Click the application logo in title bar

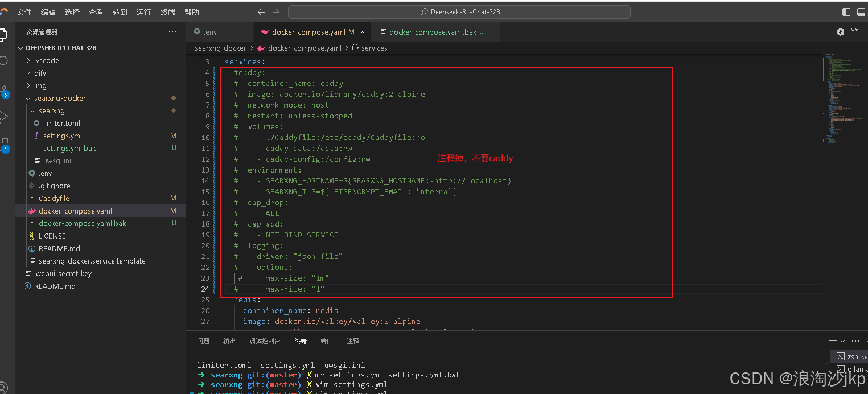(x=4, y=11)
